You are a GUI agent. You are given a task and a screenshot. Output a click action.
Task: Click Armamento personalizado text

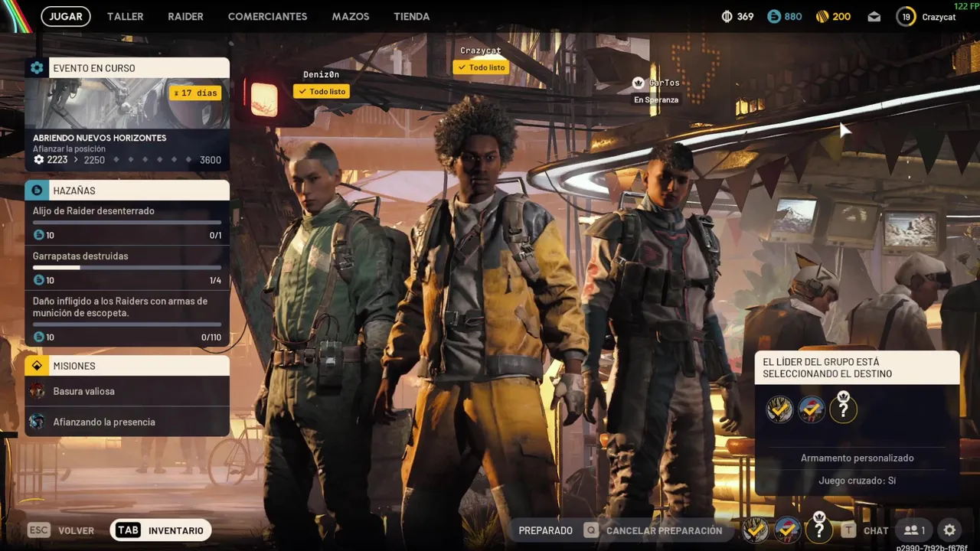tap(857, 458)
